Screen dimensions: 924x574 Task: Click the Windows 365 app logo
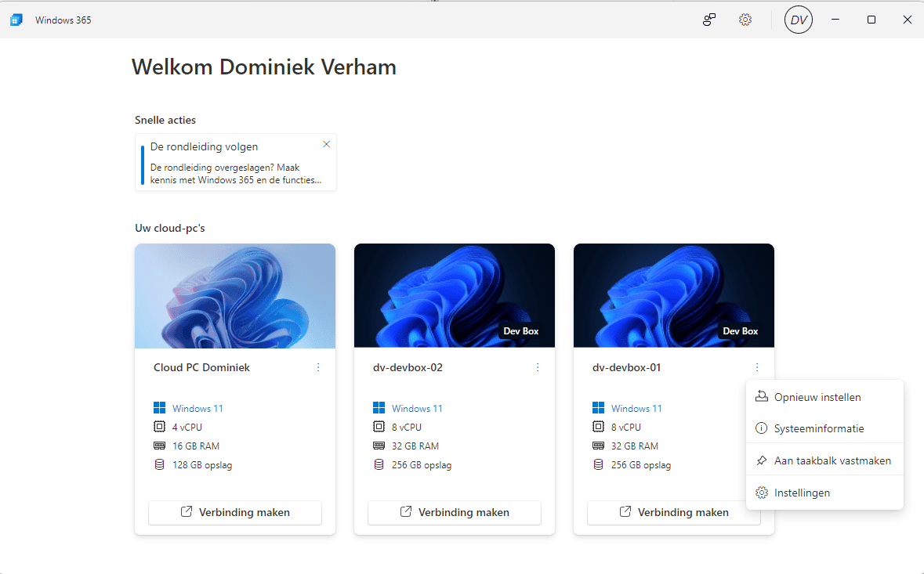click(16, 20)
